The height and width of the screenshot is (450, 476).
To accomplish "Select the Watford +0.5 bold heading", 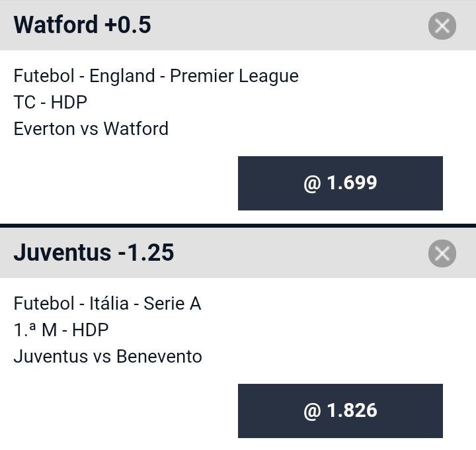I will (82, 25).
